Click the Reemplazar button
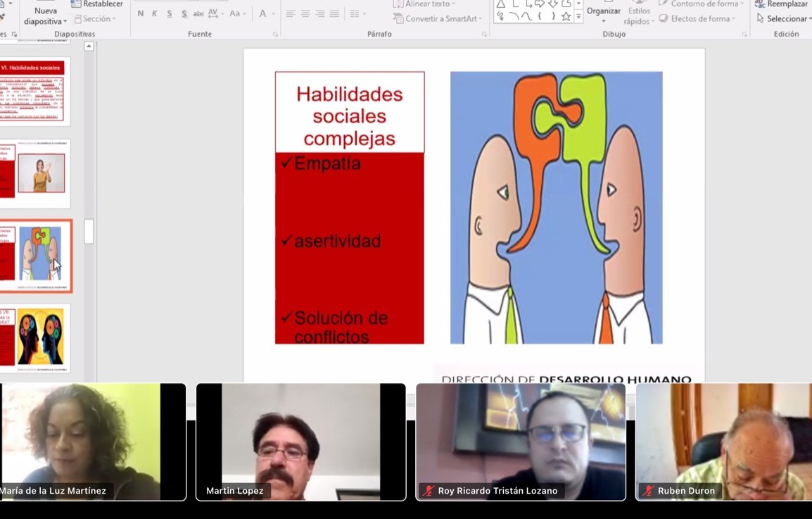The image size is (812, 519). pos(785,4)
